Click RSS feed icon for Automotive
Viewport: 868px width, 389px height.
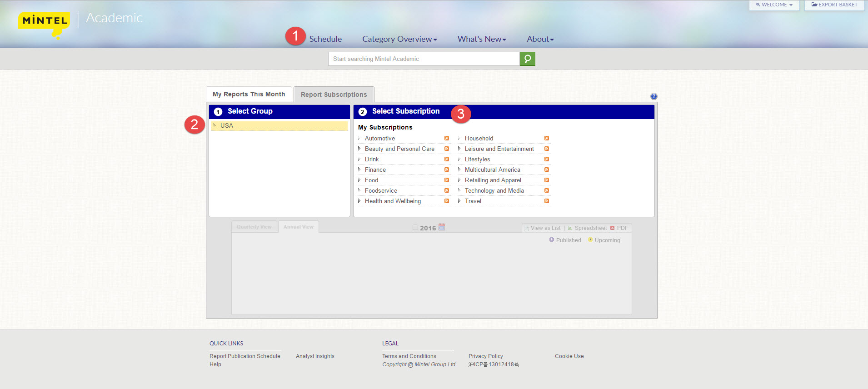[447, 138]
